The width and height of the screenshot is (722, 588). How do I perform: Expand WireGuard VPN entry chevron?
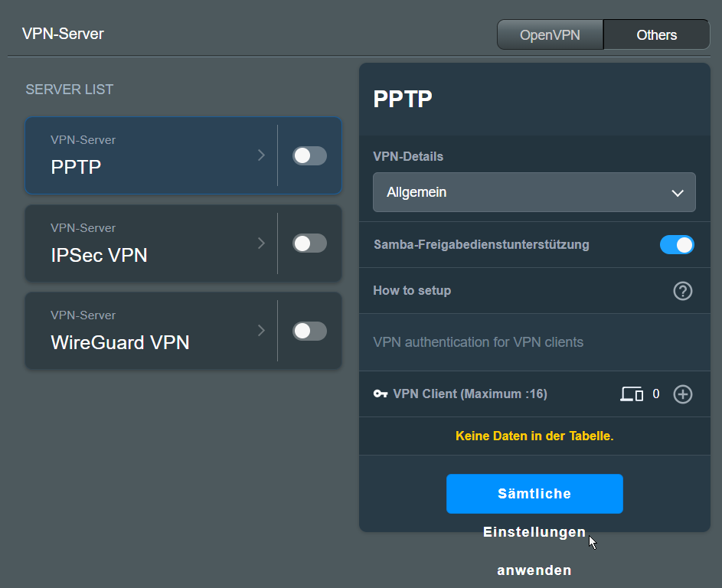coord(261,331)
